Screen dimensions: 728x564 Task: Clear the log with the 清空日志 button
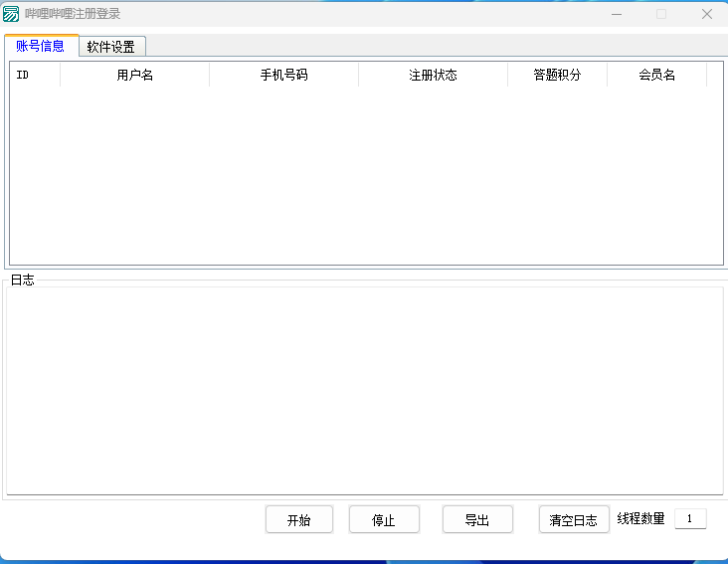[x=574, y=519]
